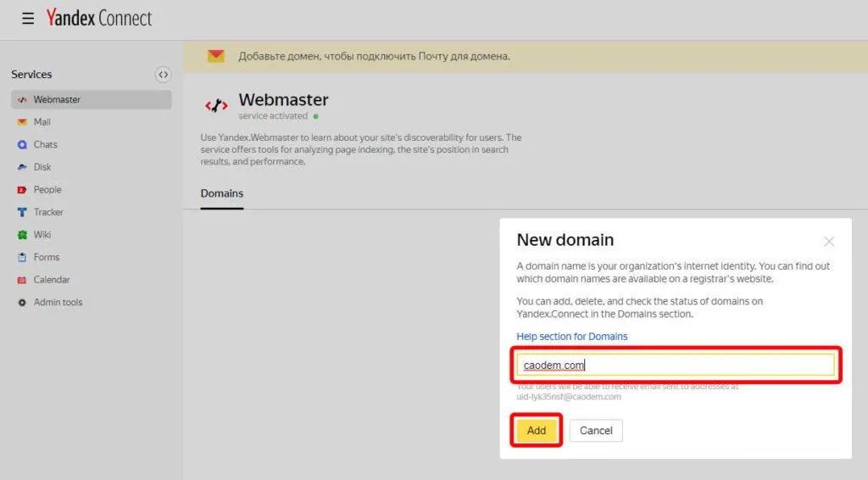This screenshot has height=480, width=868.
Task: Open the People service icon
Action: pyautogui.click(x=23, y=190)
